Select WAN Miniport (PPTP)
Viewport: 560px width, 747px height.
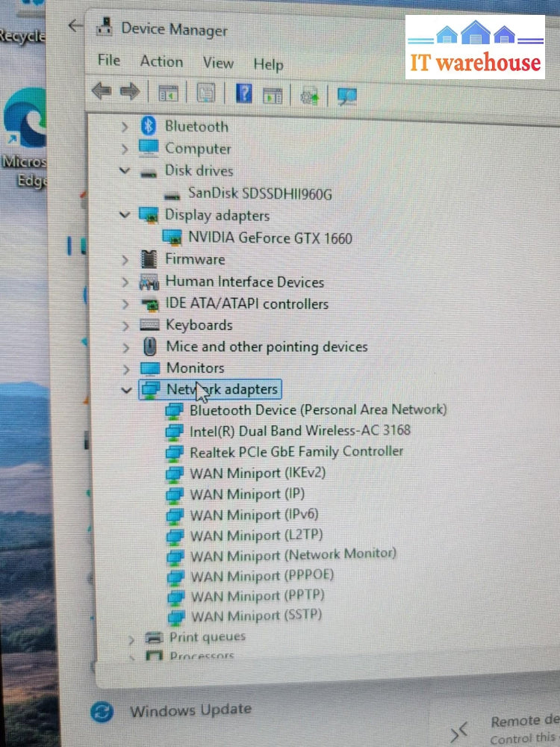258,596
